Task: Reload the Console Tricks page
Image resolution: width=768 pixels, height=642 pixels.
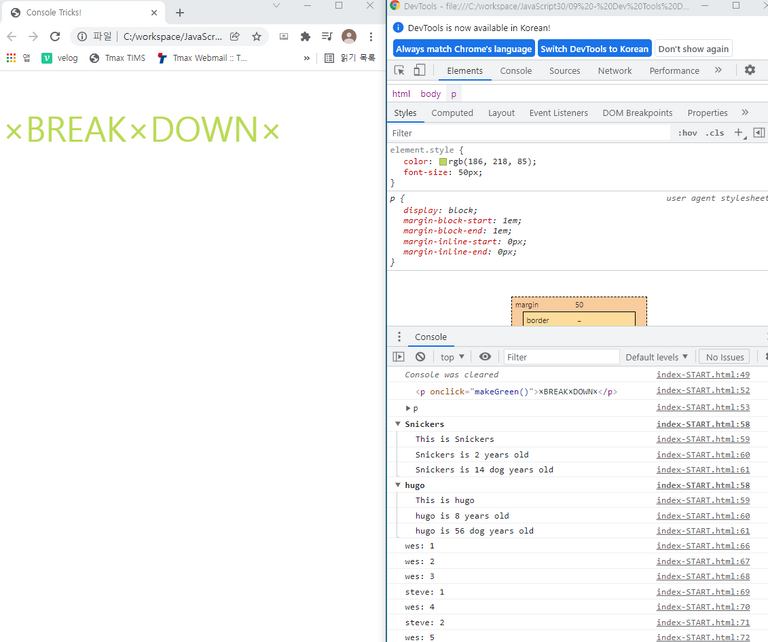Action: pos(55,36)
